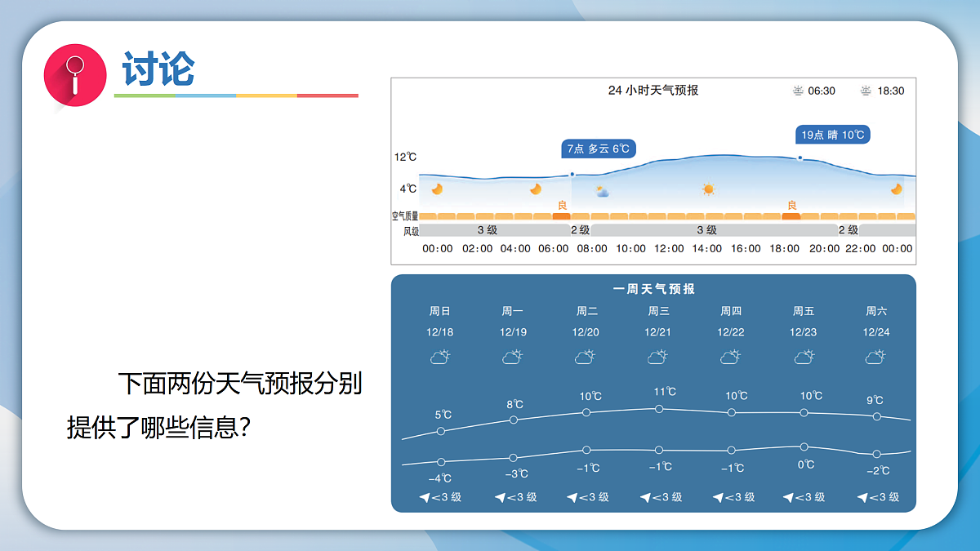Click the question text 下面两份天气预报分别
The image size is (980, 551).
click(x=240, y=383)
